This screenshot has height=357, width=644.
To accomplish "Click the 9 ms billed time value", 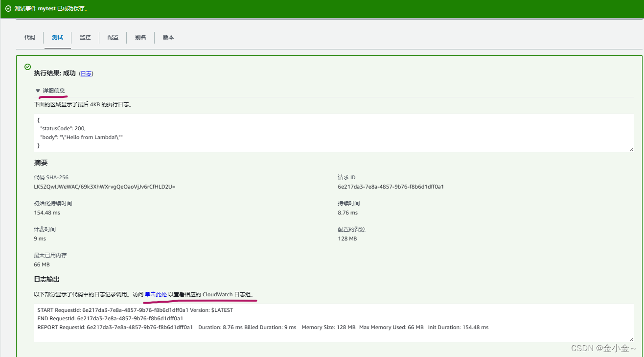I will tap(40, 238).
